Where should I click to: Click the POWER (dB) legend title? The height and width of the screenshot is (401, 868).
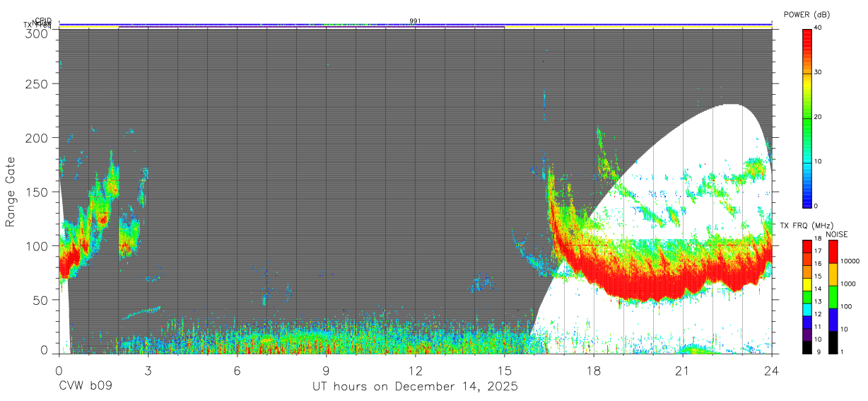(x=807, y=14)
